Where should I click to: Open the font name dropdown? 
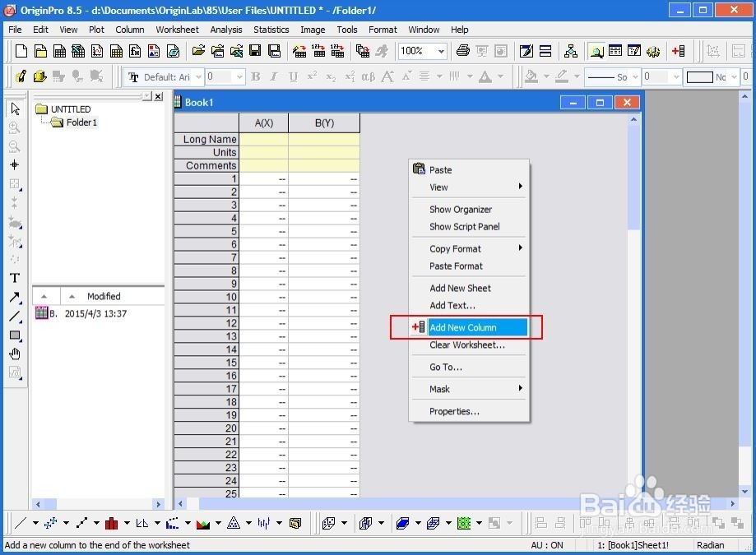[x=198, y=76]
